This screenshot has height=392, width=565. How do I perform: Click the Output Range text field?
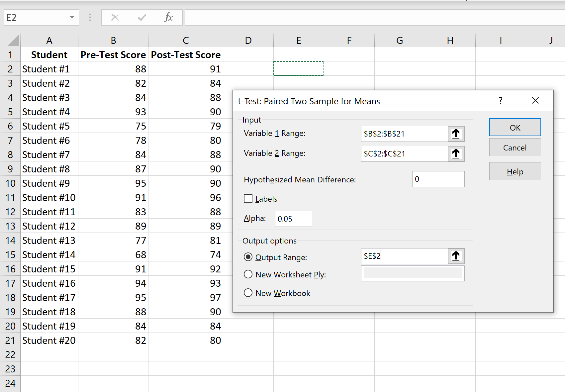(x=405, y=256)
